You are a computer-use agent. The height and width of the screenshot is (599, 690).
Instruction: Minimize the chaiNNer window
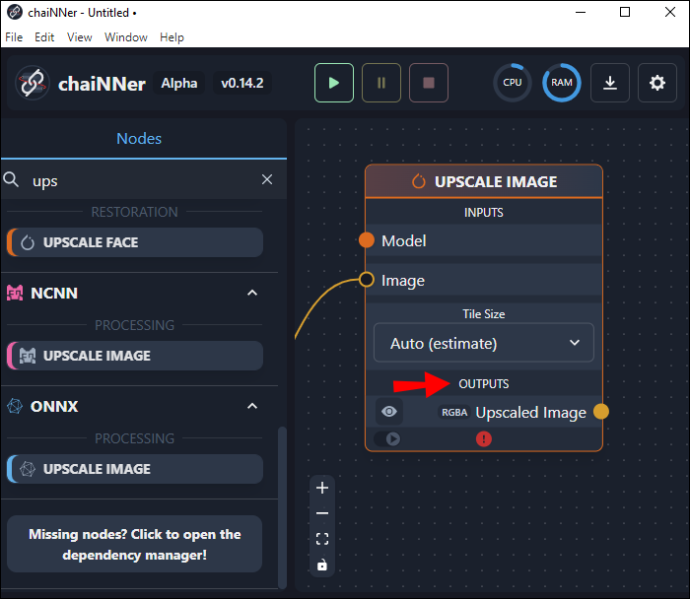[x=580, y=12]
